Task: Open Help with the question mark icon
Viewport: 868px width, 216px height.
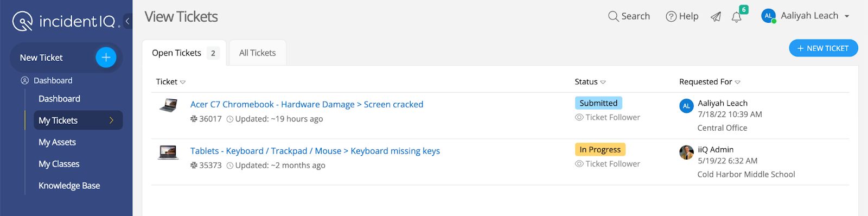Action: (671, 16)
